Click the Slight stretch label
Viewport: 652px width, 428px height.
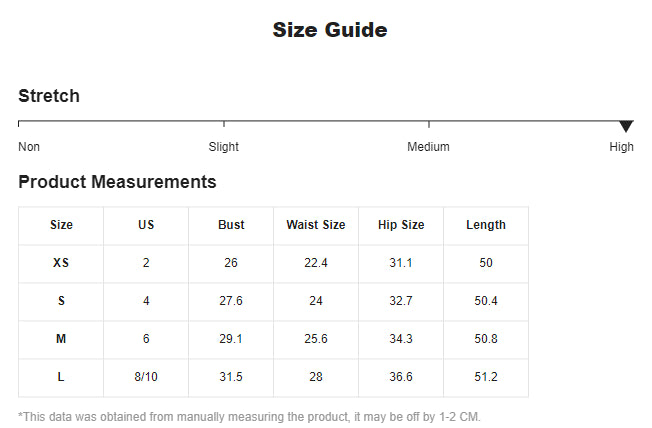[x=223, y=147]
